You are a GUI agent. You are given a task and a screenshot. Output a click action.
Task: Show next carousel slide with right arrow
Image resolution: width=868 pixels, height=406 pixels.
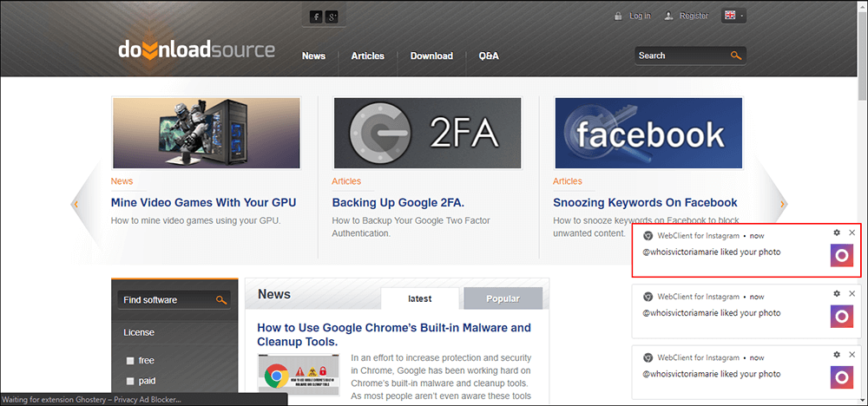(x=782, y=204)
